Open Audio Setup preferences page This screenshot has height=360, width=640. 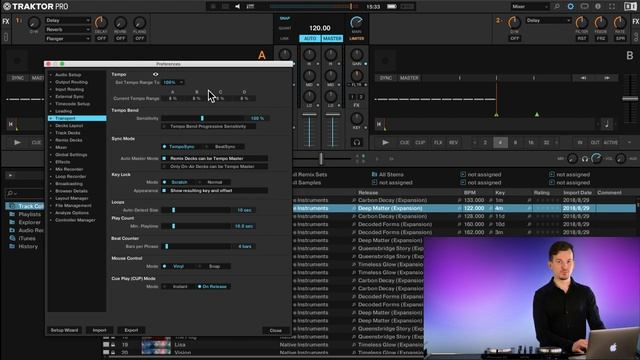pyautogui.click(x=68, y=75)
